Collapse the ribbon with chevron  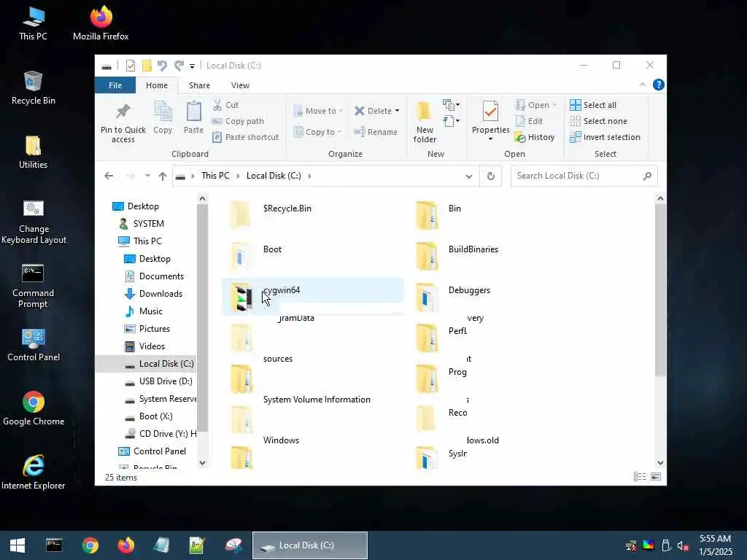pyautogui.click(x=642, y=85)
